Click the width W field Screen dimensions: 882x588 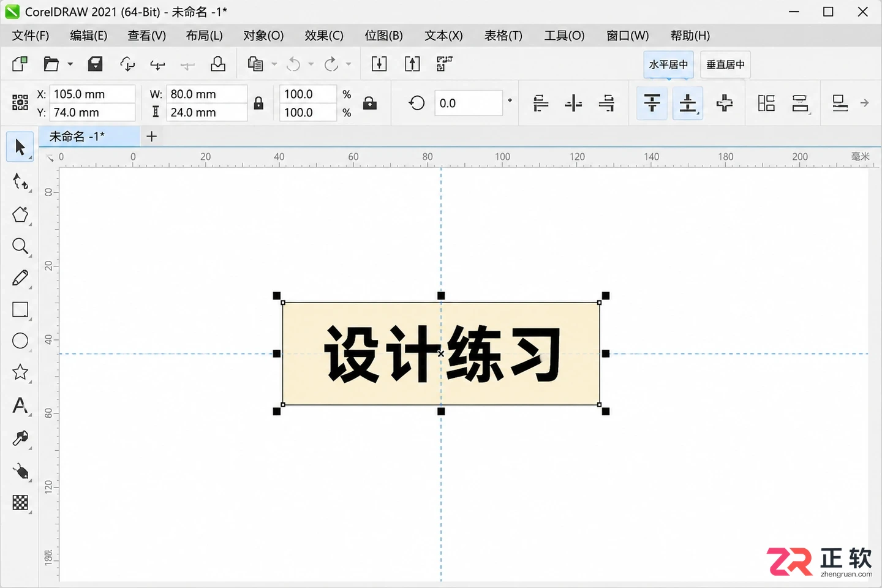[207, 94]
